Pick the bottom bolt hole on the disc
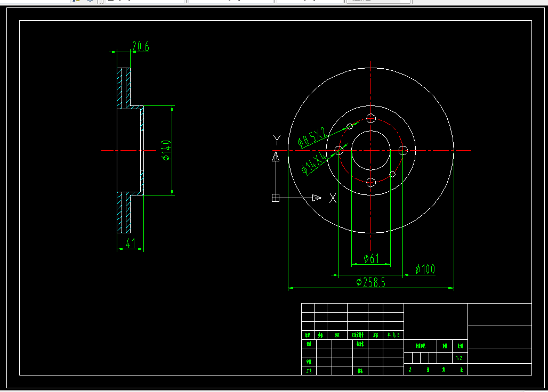 (x=371, y=182)
